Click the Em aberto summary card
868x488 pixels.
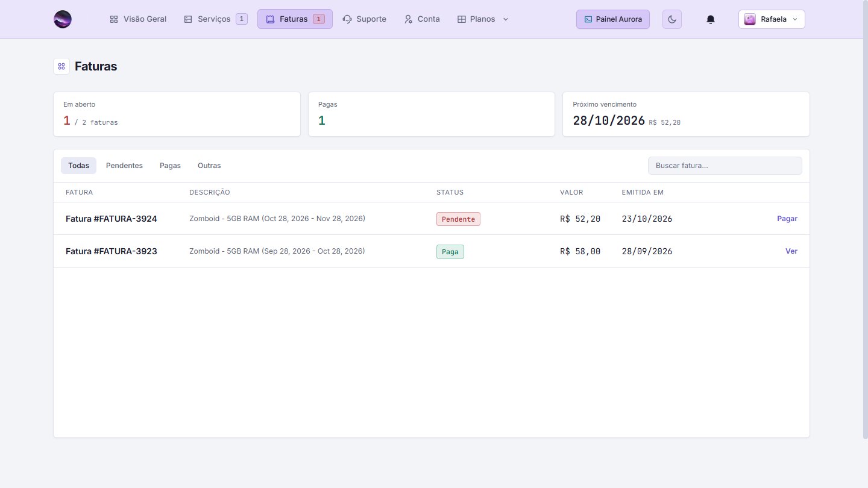tap(177, 114)
